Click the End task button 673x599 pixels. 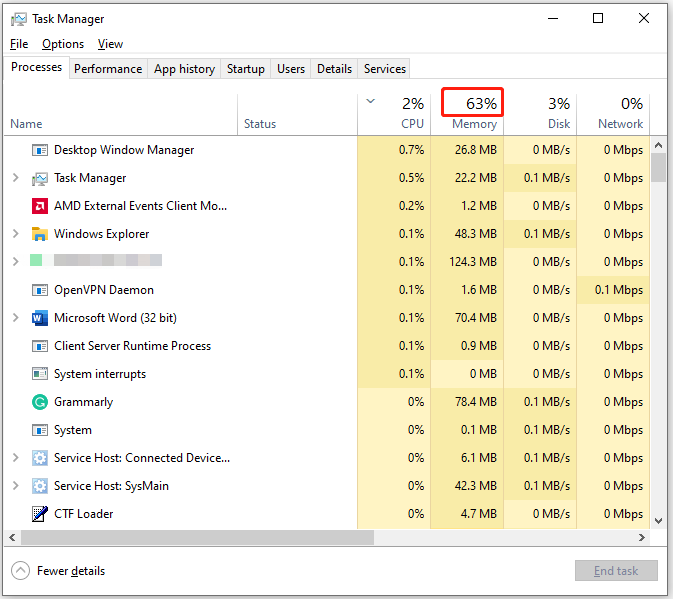click(x=616, y=571)
